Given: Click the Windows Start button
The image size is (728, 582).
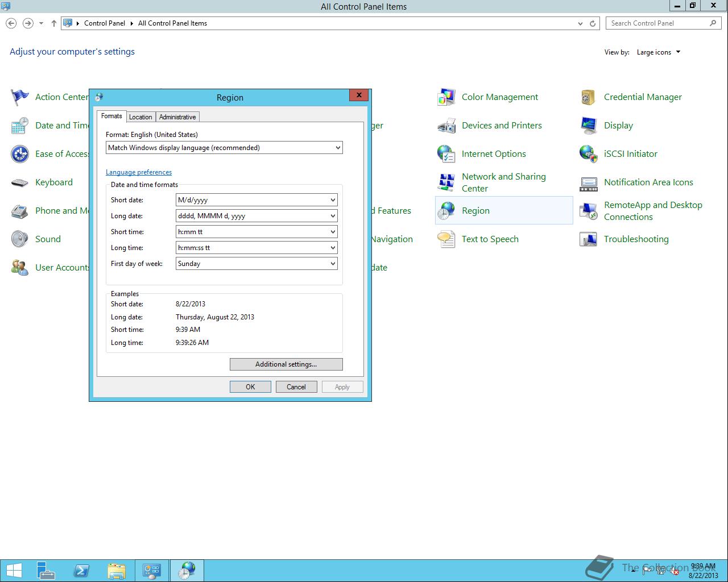Looking at the screenshot, I should 14,571.
